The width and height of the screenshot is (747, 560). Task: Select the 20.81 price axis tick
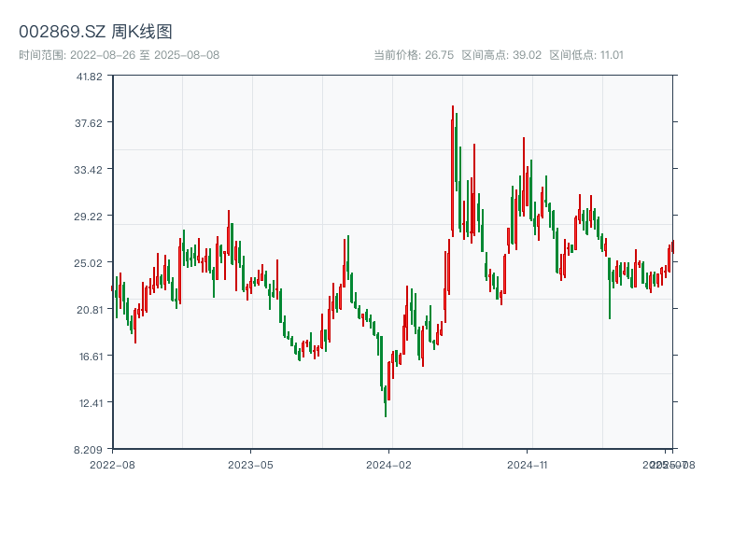tap(90, 310)
